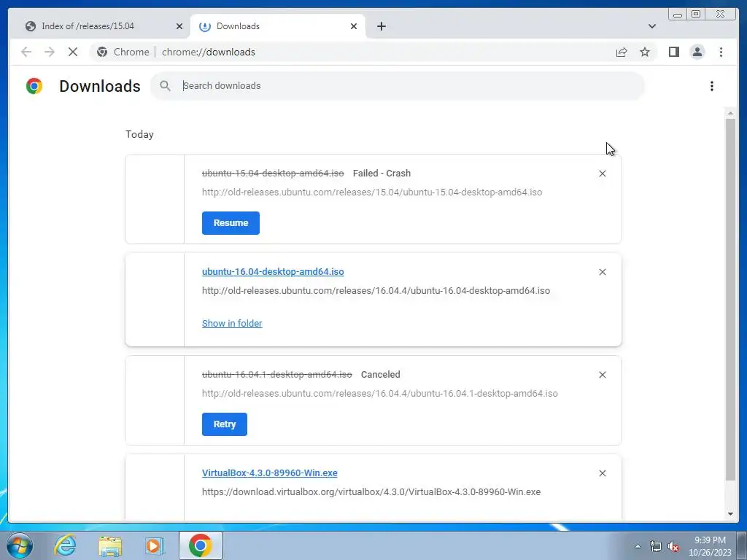747x560 pixels.
Task: Show ubuntu-16.04 ISO in folder
Action: 232,323
